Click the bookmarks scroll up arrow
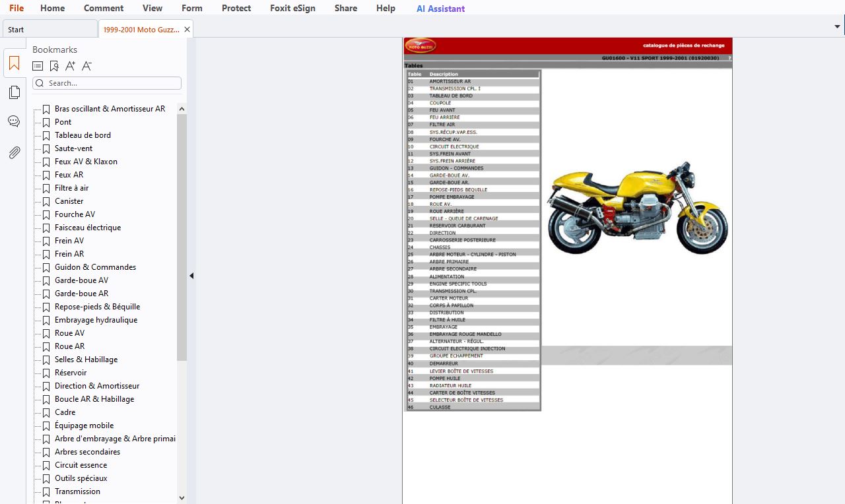This screenshot has width=845, height=504. (182, 109)
